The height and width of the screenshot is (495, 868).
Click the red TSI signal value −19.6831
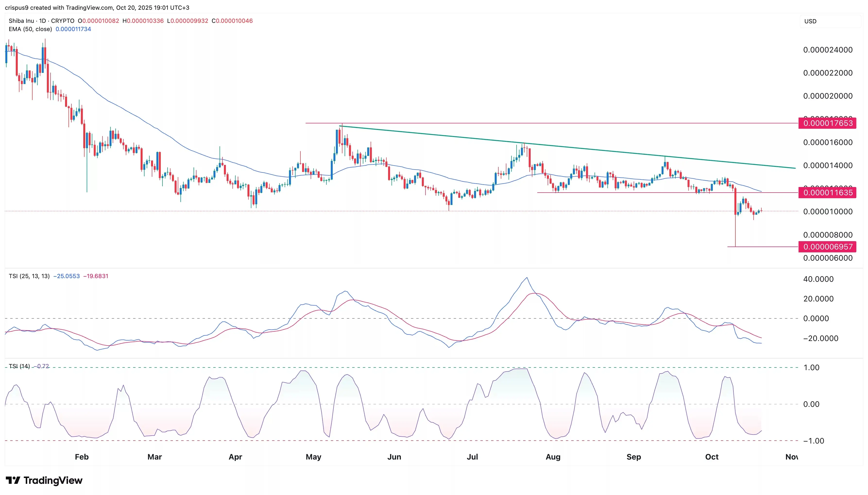[95, 276]
